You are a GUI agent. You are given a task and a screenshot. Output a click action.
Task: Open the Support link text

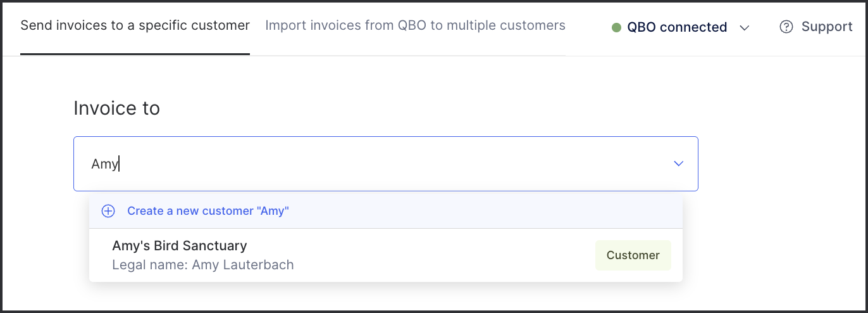pyautogui.click(x=827, y=27)
